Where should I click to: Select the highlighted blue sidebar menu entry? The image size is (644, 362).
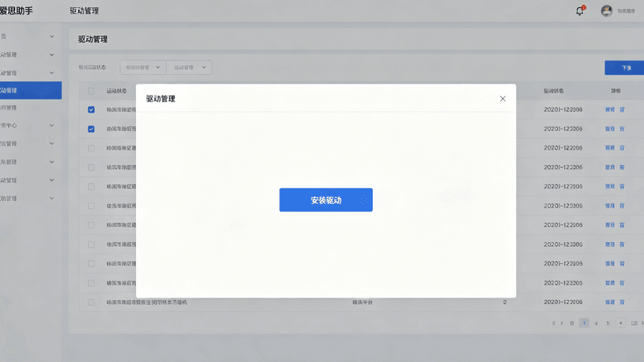tap(30, 90)
